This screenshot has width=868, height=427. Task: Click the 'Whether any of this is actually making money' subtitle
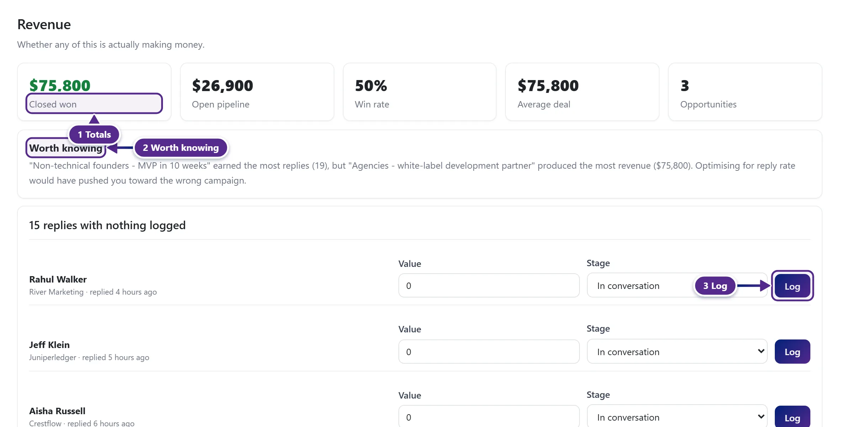[x=111, y=44]
